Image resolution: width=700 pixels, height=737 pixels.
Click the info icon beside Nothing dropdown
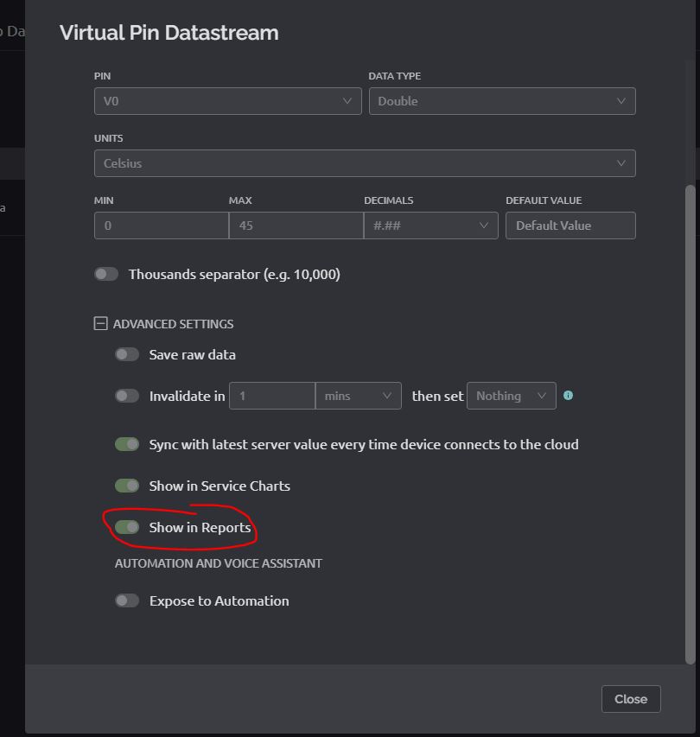click(x=568, y=396)
